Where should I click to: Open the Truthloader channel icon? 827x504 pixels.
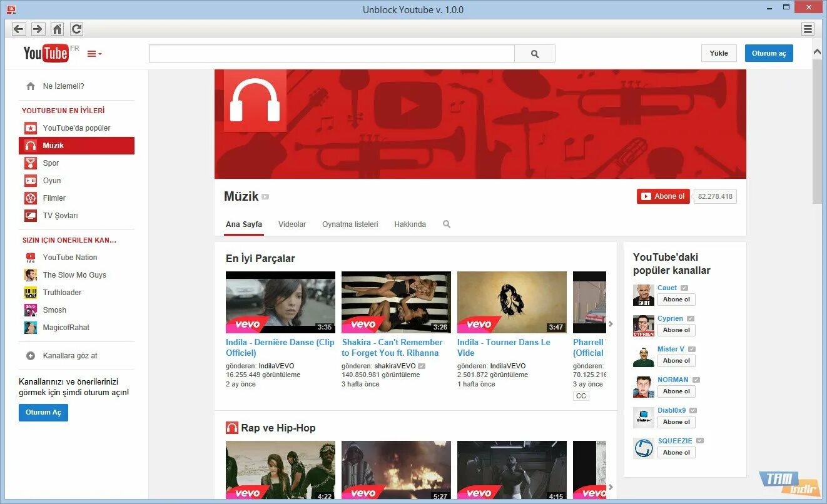[x=31, y=293]
